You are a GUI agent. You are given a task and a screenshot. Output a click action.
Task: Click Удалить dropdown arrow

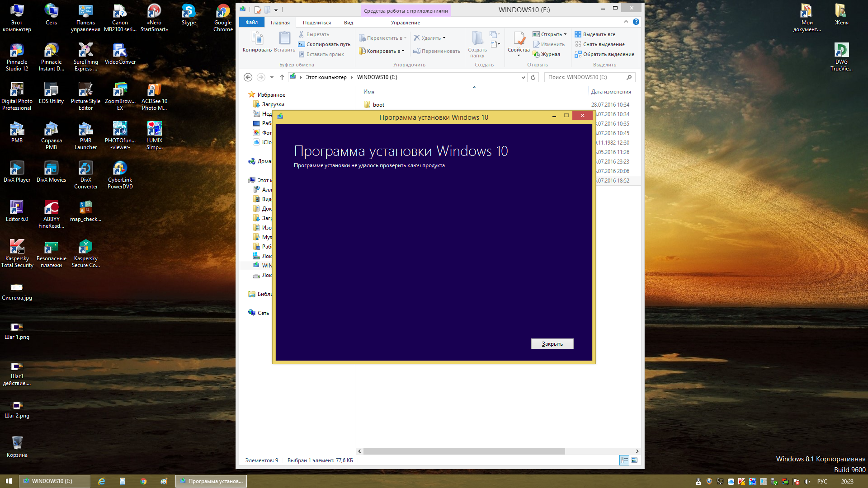(444, 38)
